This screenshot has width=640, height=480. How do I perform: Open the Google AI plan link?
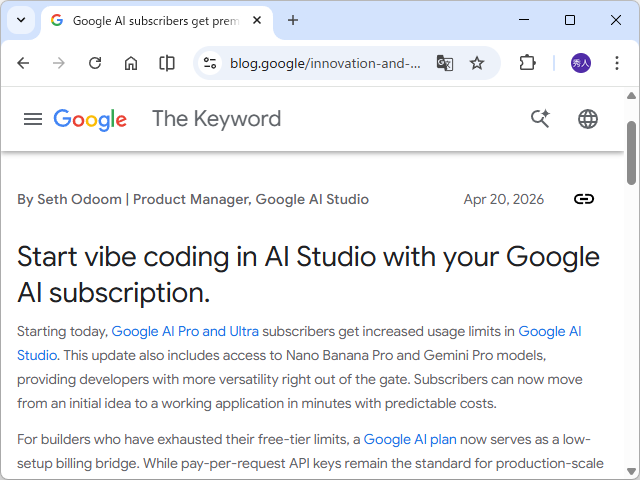[408, 439]
